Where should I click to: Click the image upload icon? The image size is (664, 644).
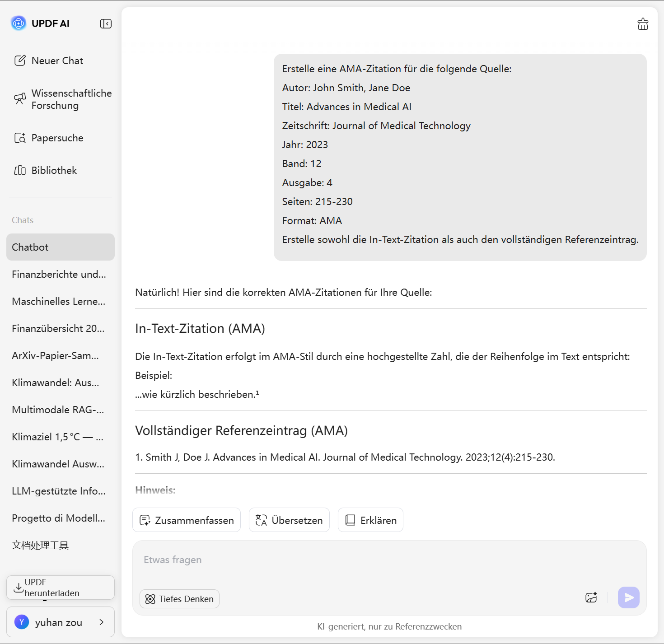point(591,597)
